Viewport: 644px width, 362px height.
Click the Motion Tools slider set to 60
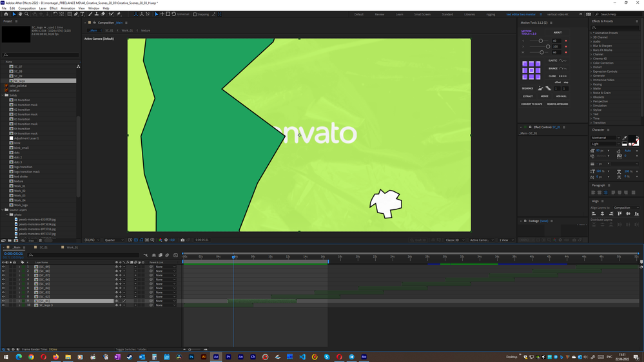tap(540, 41)
